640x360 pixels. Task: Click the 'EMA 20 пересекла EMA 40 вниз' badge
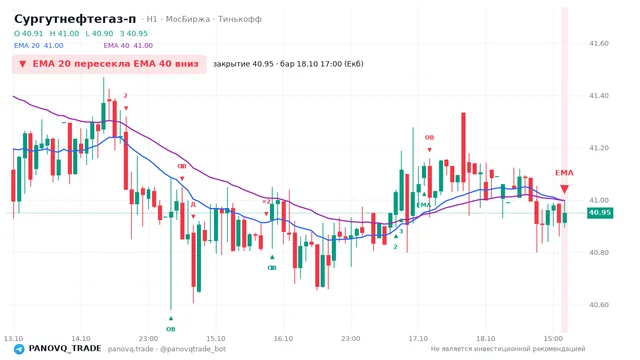click(109, 64)
